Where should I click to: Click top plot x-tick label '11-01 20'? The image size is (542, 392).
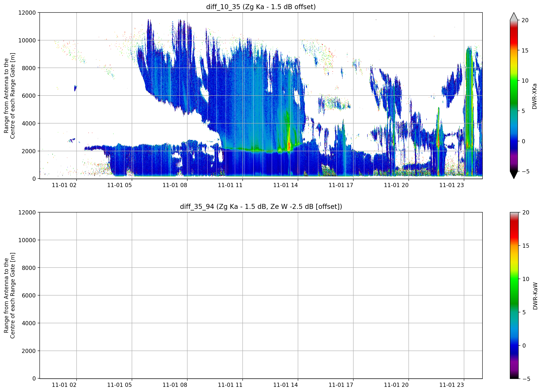coord(396,185)
